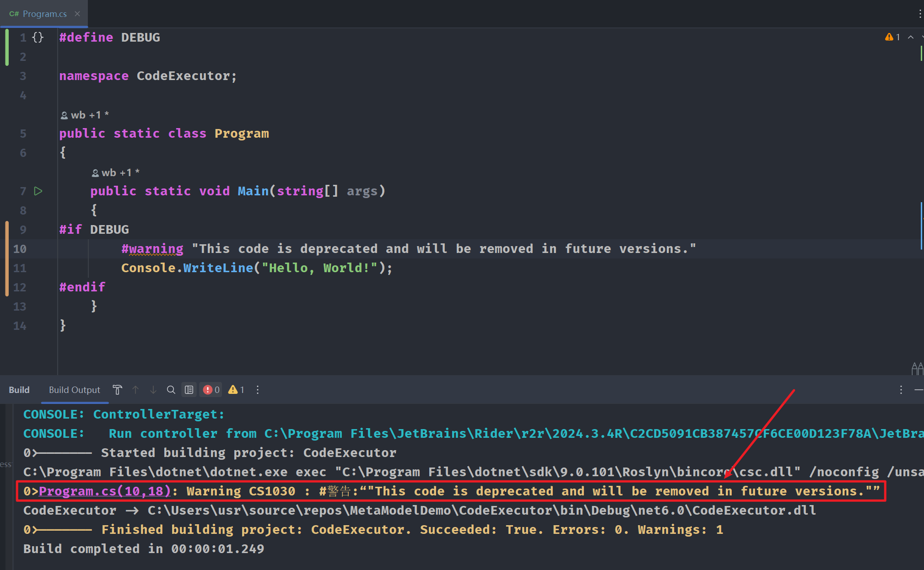Image resolution: width=924 pixels, height=570 pixels.
Task: Click the curly braces icon on line 1
Action: tap(38, 37)
